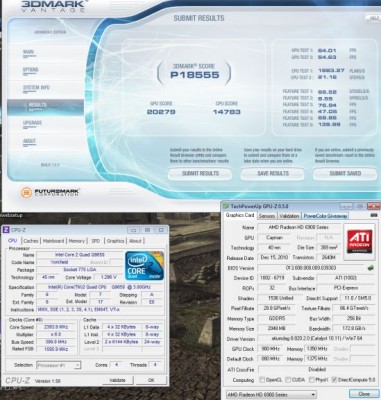Click the SUBMIT RESULTS button
The height and width of the screenshot is (400, 381).
[200, 174]
